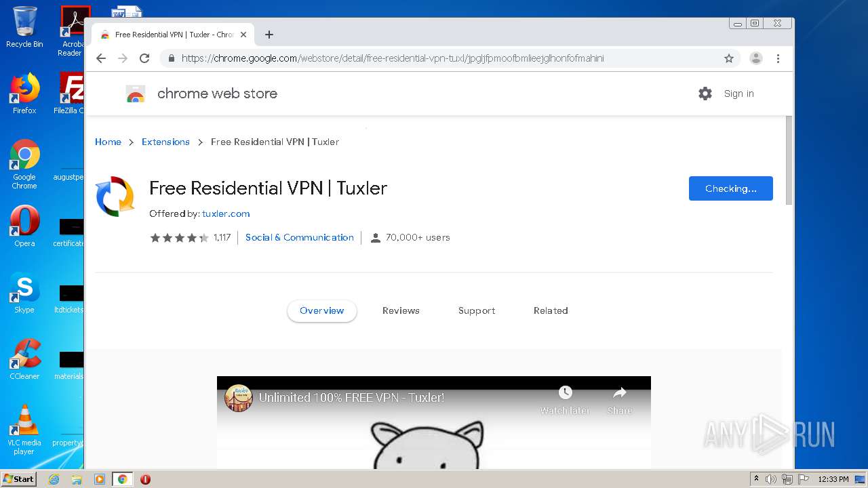Reload the page with the refresh icon
The width and height of the screenshot is (868, 488).
[x=144, y=58]
